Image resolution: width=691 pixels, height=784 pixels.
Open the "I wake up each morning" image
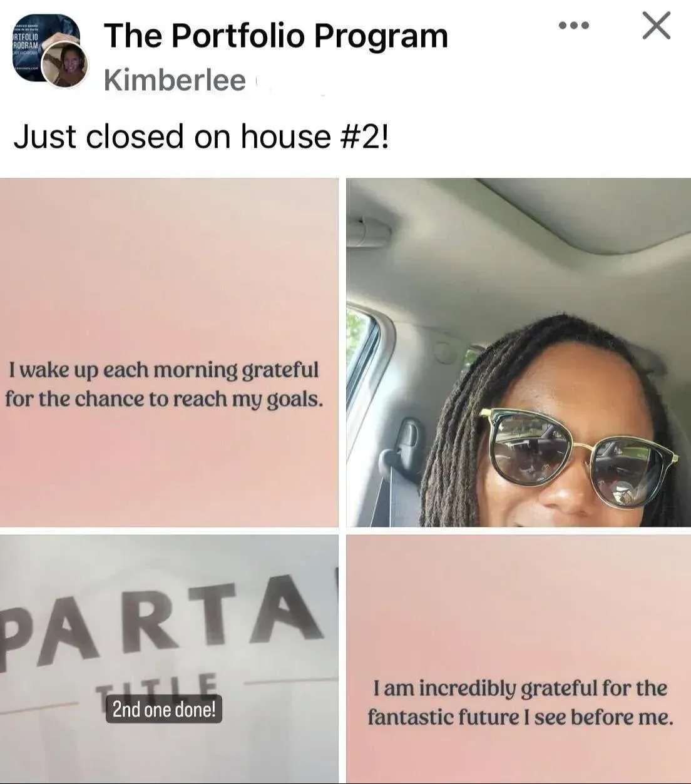169,352
